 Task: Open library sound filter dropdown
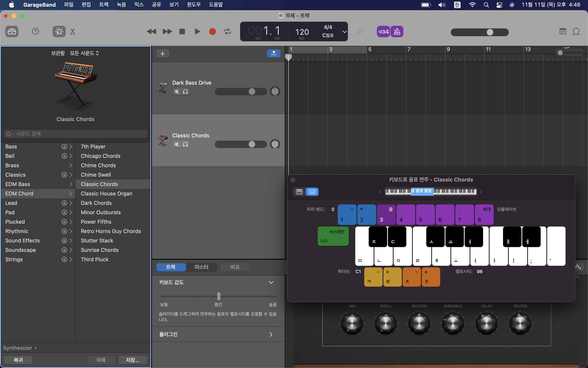[85, 53]
